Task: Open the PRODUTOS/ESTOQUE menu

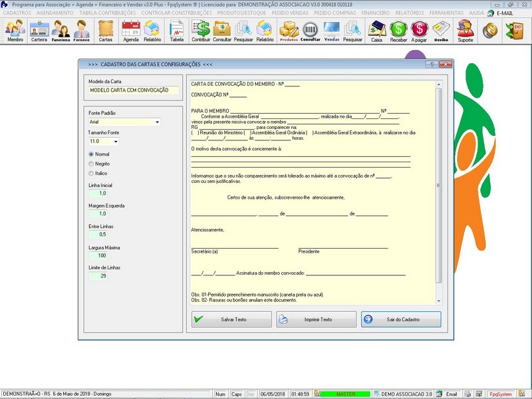Action: click(x=241, y=13)
